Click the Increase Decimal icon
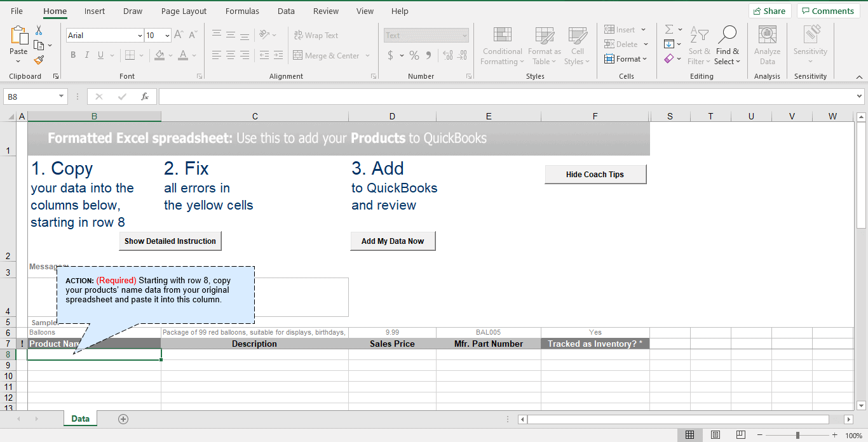The height and width of the screenshot is (442, 868). (447, 55)
